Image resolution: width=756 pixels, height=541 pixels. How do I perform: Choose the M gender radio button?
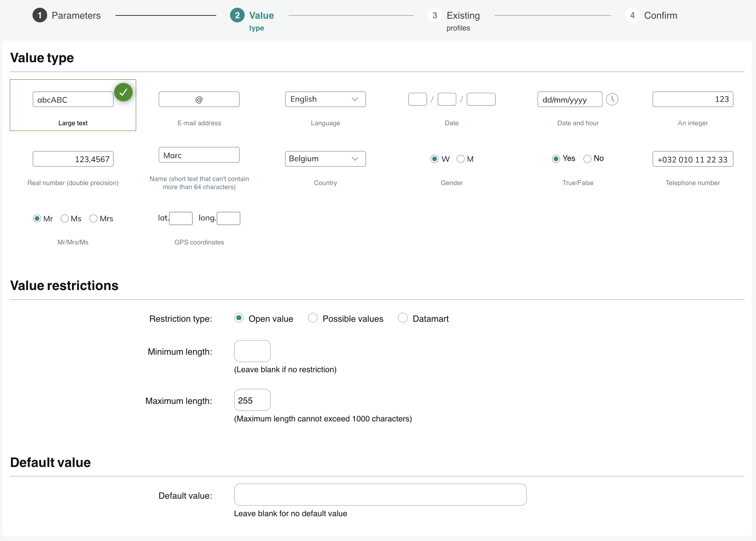[461, 159]
